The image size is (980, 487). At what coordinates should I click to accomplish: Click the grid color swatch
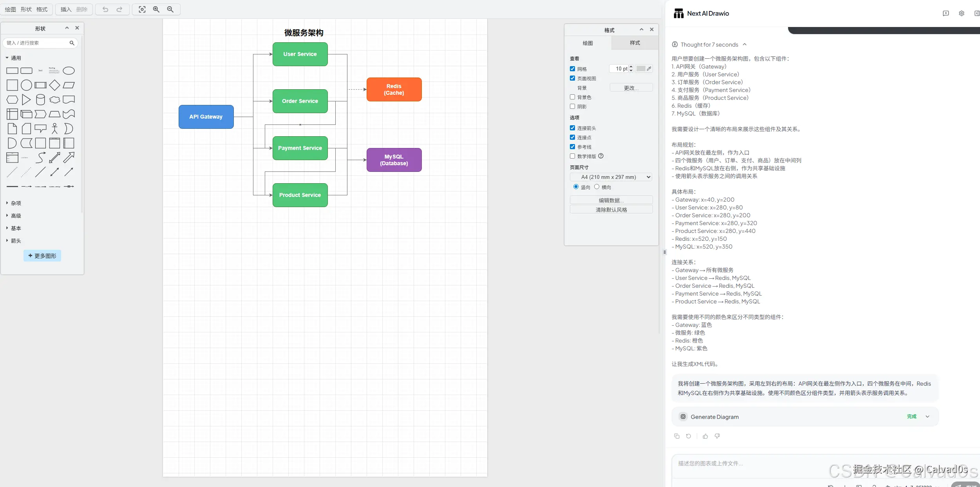[641, 69]
